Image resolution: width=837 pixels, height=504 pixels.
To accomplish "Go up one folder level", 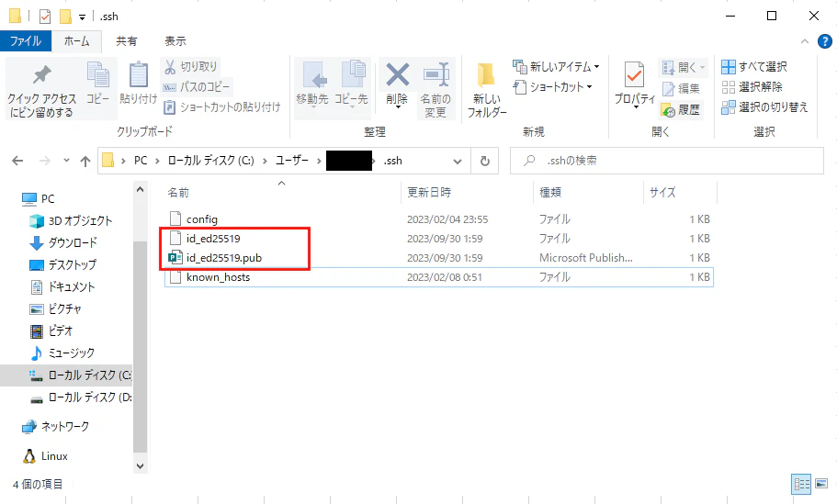I will point(85,161).
